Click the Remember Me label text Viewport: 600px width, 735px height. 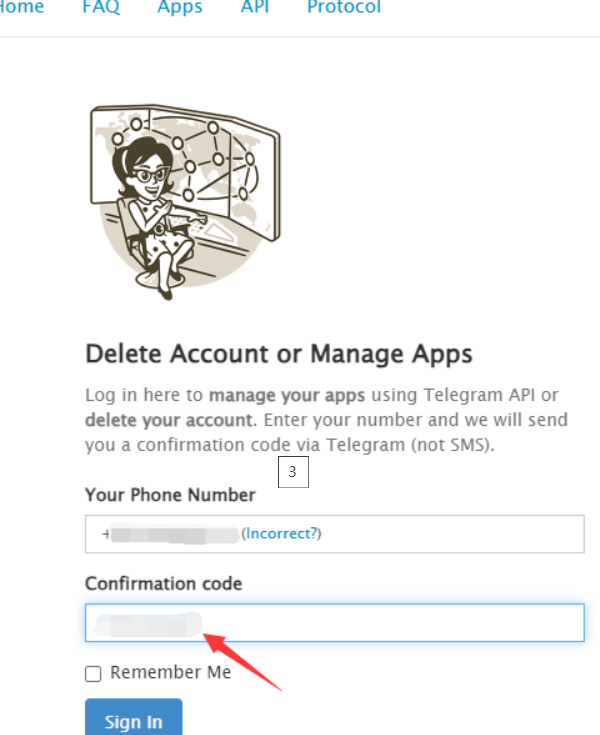click(x=170, y=672)
